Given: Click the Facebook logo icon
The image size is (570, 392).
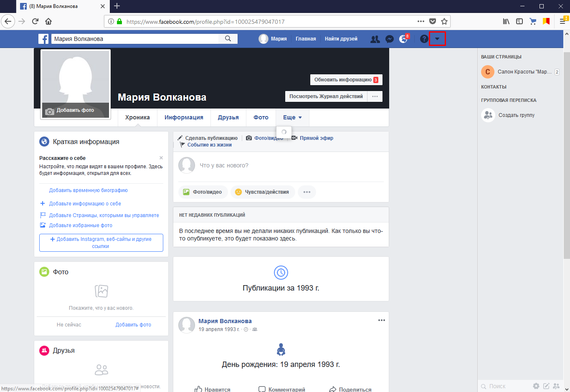Looking at the screenshot, I should tap(43, 39).
